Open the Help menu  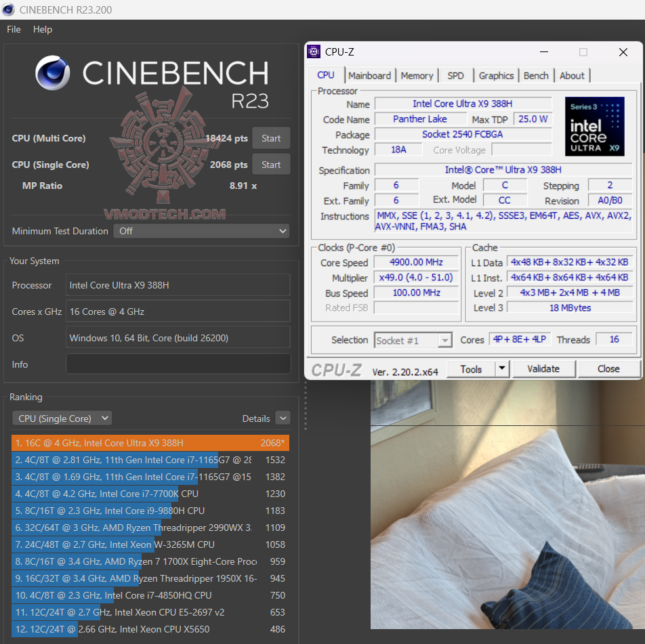tap(43, 29)
